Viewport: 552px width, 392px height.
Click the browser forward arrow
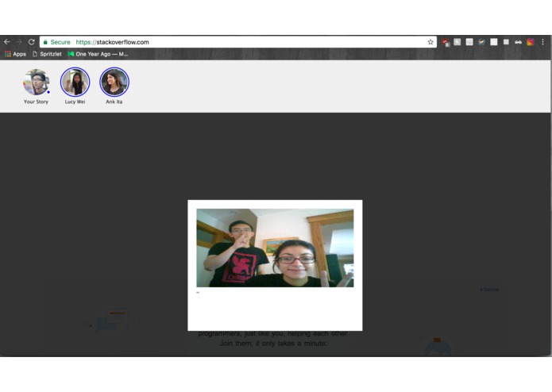19,42
